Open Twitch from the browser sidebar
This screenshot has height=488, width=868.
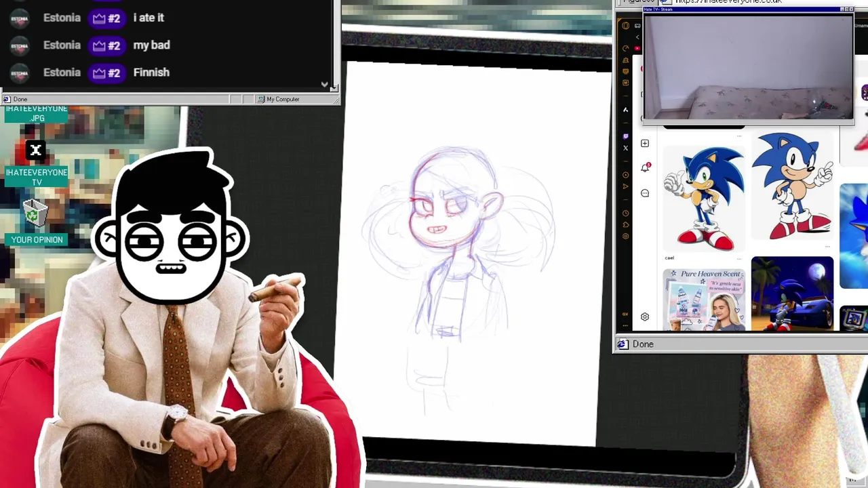(x=625, y=136)
